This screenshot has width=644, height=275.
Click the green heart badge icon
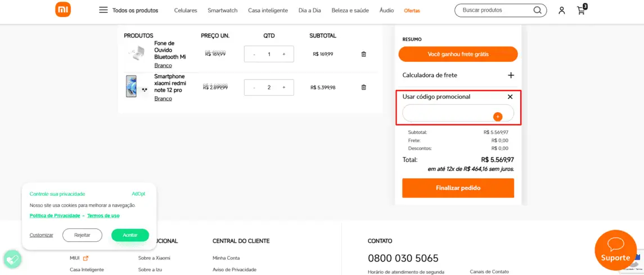tap(12, 259)
